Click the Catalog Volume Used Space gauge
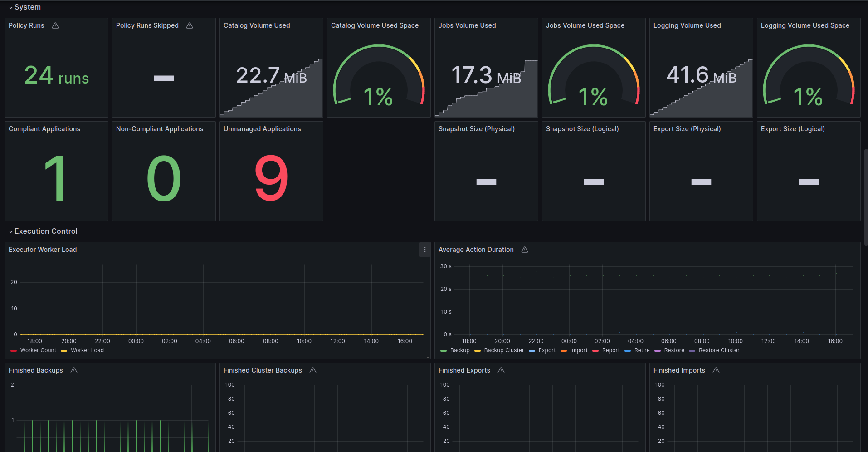The width and height of the screenshot is (868, 452). click(x=379, y=75)
